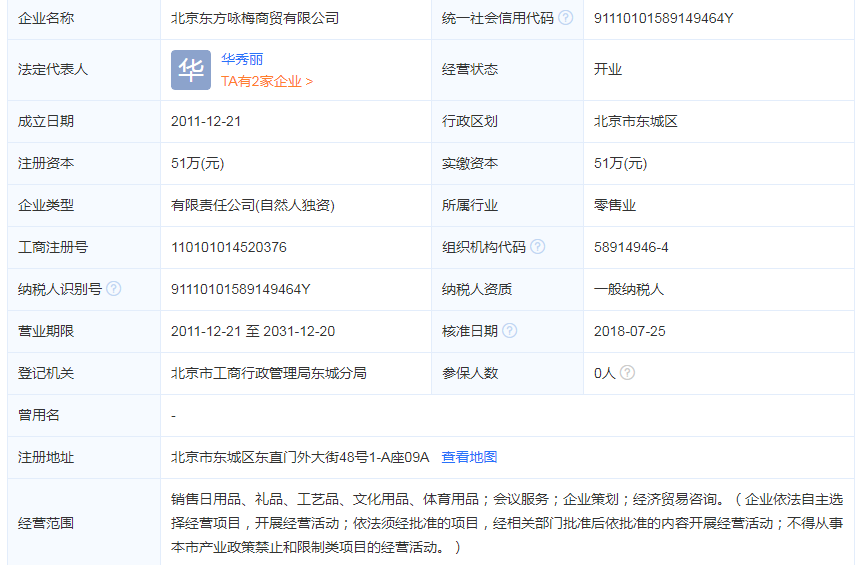Click the 华 avatar icon of legal representative
This screenshot has height=565, width=866.
191,70
